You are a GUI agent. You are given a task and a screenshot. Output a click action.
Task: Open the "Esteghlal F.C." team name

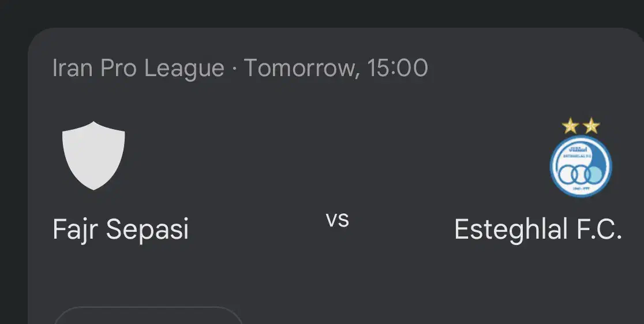(x=538, y=229)
